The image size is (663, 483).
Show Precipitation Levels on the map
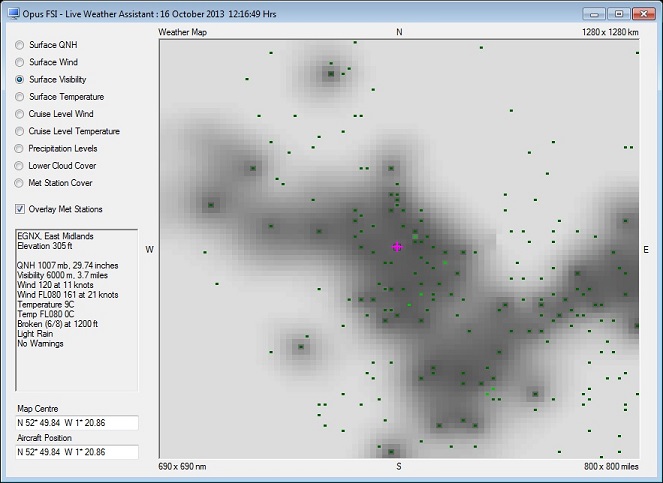pos(20,148)
